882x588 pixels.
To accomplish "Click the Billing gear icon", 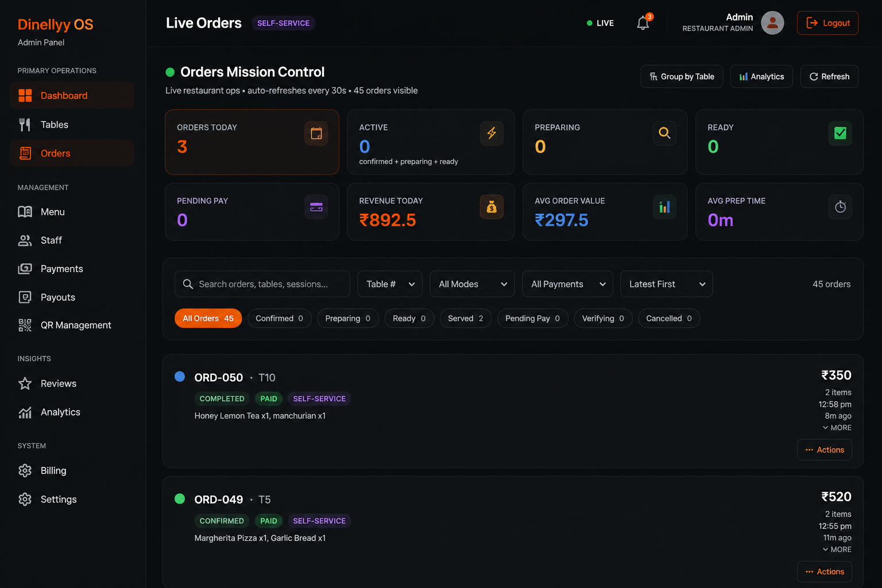I will pyautogui.click(x=25, y=471).
